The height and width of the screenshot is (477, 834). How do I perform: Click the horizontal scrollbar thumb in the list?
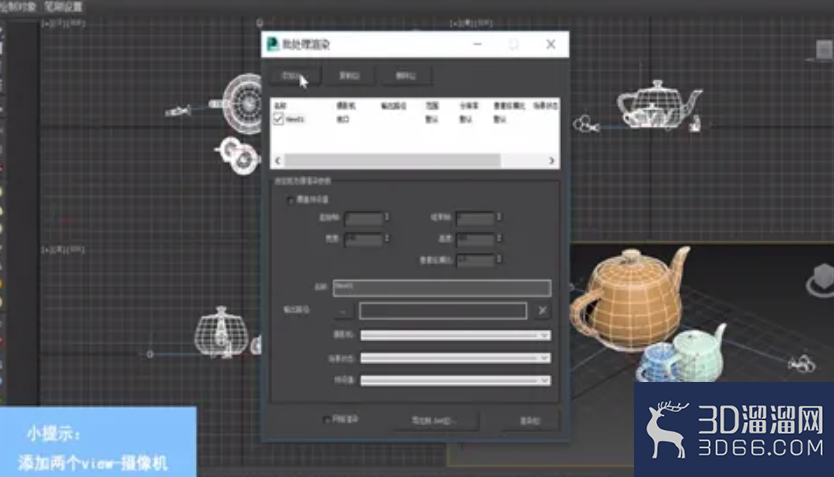393,161
